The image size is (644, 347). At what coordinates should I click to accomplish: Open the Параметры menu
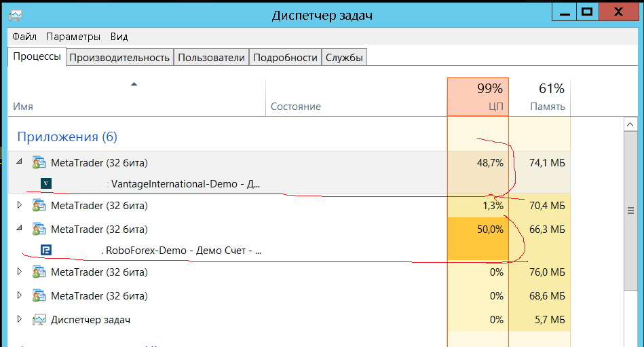click(73, 37)
